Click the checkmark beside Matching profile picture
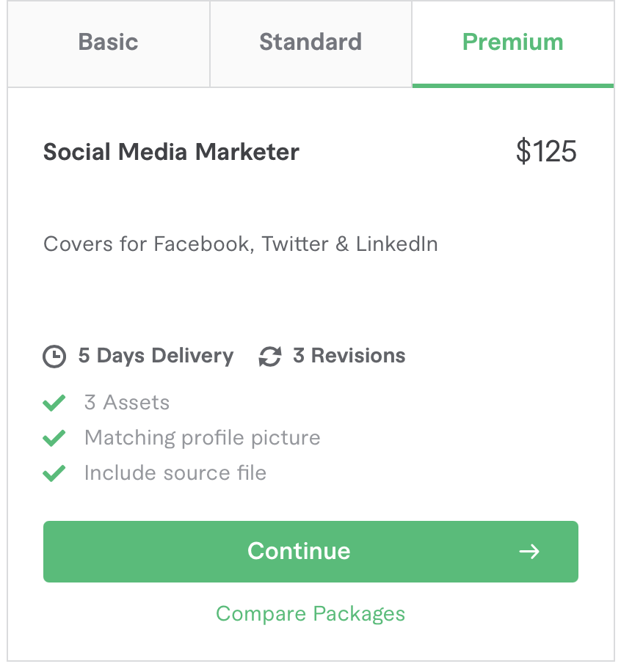The width and height of the screenshot is (621, 672). (x=54, y=438)
